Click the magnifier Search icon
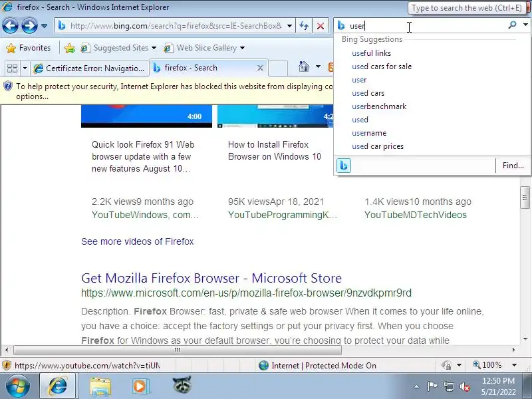Image resolution: width=532 pixels, height=399 pixels. click(x=512, y=25)
